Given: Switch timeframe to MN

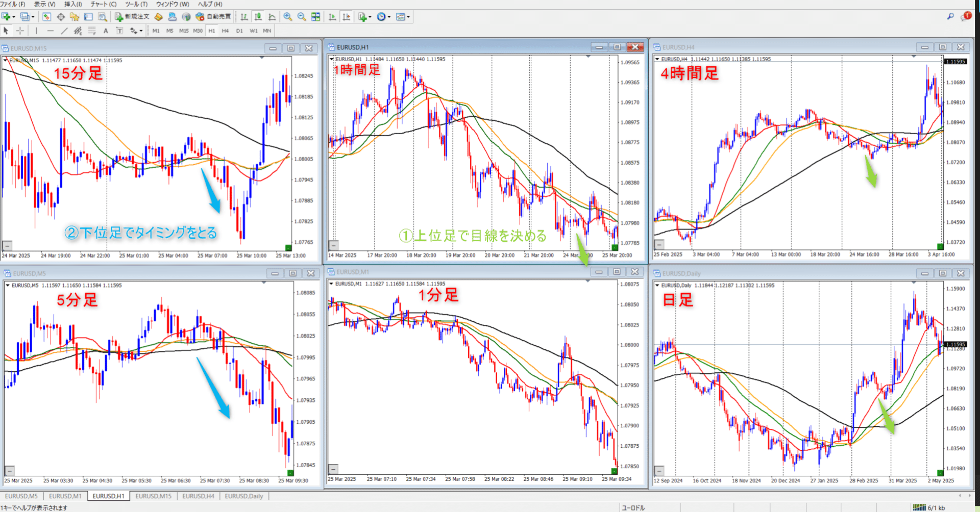Looking at the screenshot, I should (267, 31).
